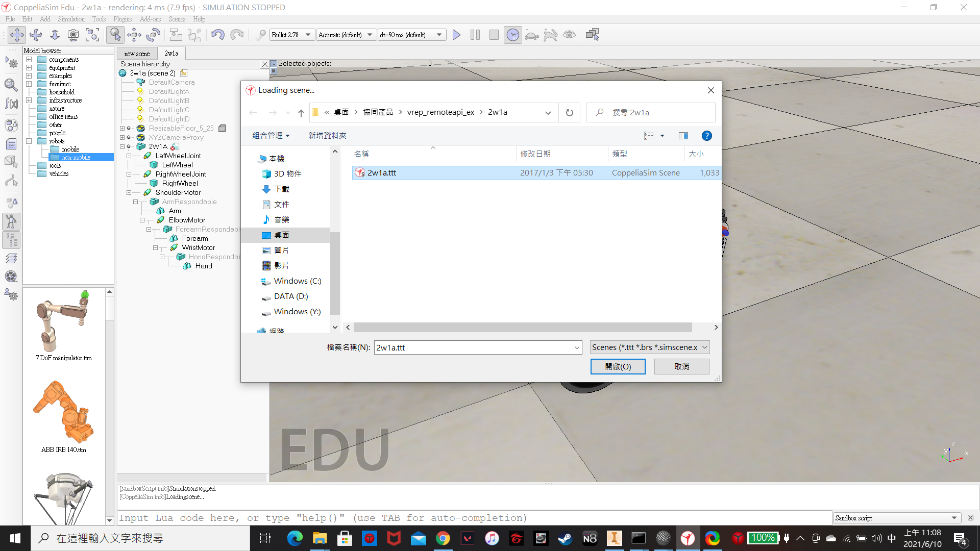980x551 pixels.
Task: Click the 檔案名稱 file name field
Action: click(x=478, y=347)
